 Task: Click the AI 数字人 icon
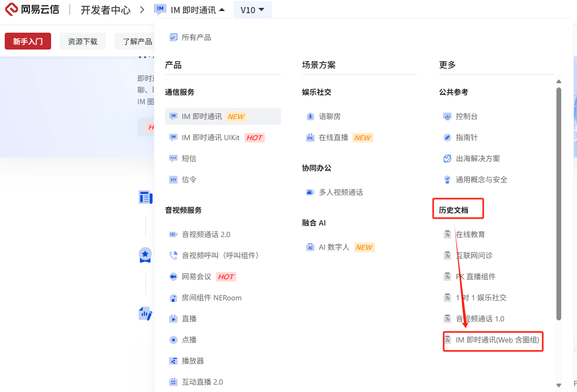tap(310, 247)
